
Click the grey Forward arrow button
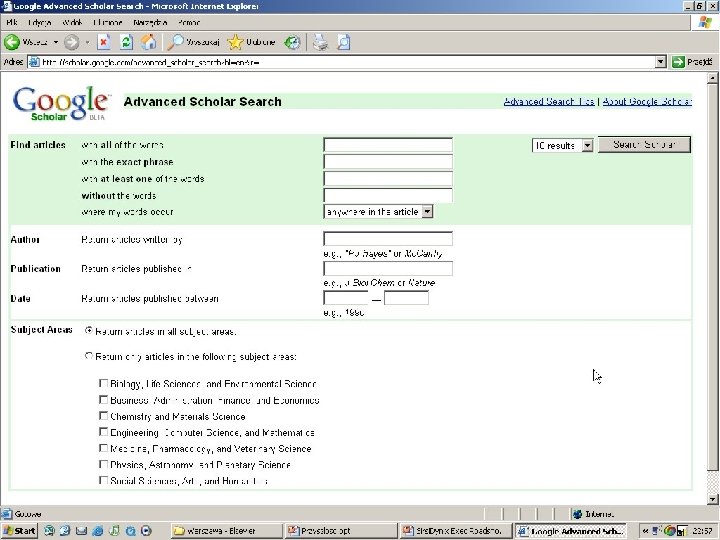point(71,42)
